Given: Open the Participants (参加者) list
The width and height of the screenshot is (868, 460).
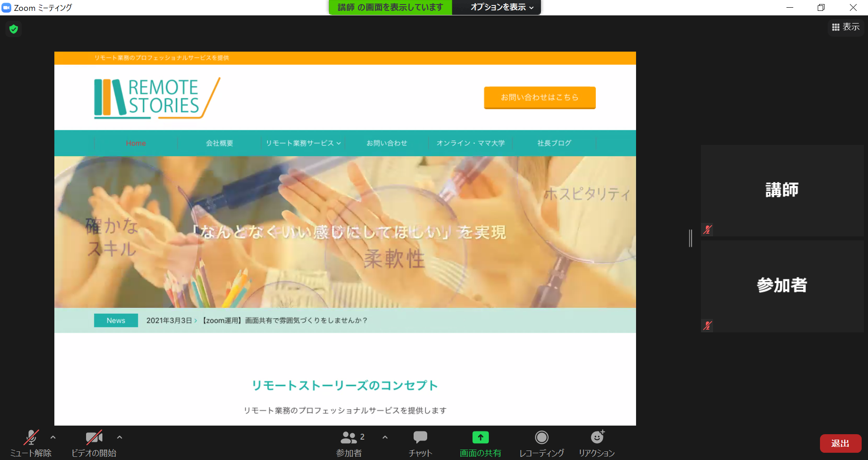Looking at the screenshot, I should click(349, 443).
